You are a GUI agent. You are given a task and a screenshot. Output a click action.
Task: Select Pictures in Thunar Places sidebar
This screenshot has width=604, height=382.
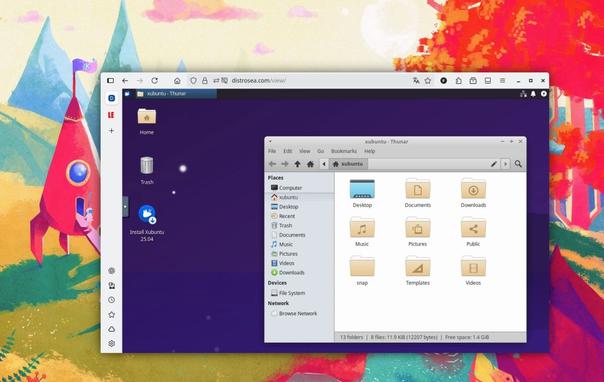(x=300, y=254)
